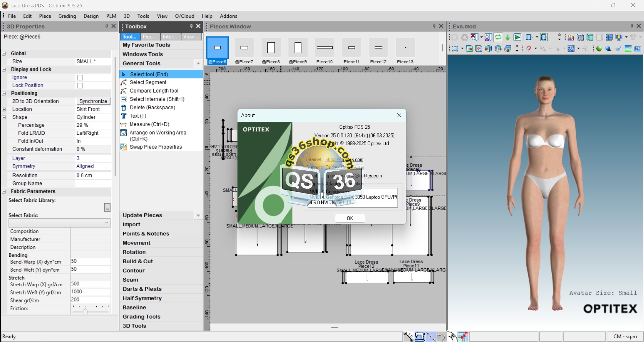
Task: Start simulation with the green play icon
Action: [517, 37]
